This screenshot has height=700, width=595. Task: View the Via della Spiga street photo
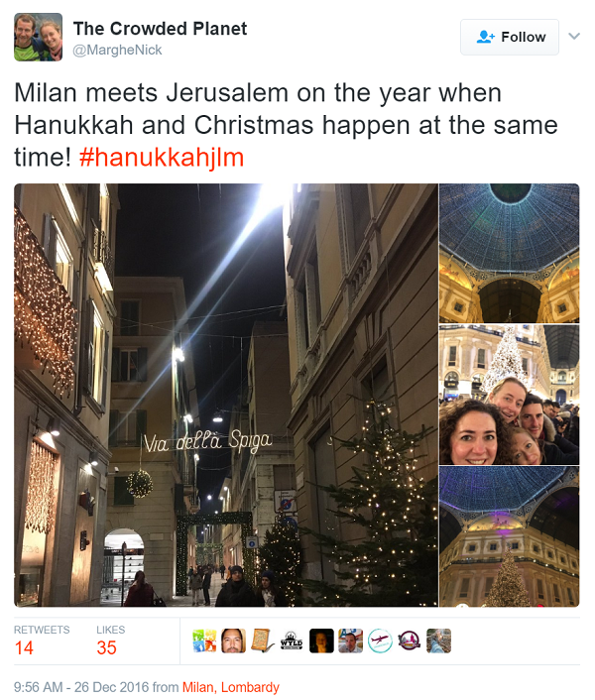(x=226, y=395)
